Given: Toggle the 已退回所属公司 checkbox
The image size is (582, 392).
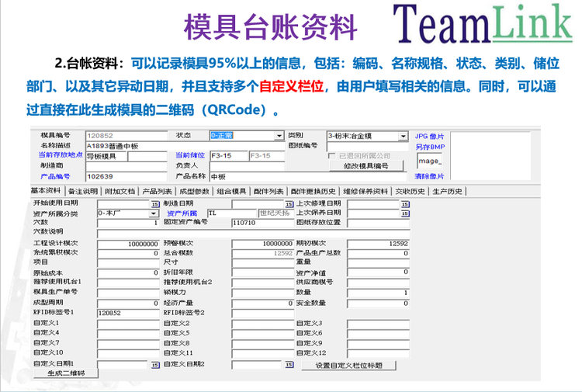Looking at the screenshot, I should (332, 156).
